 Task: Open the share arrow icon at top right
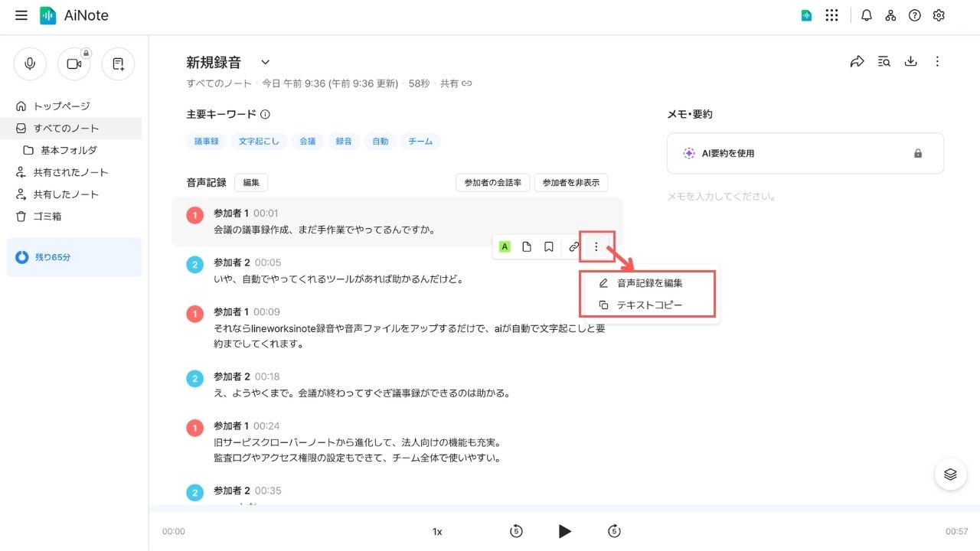click(x=857, y=62)
